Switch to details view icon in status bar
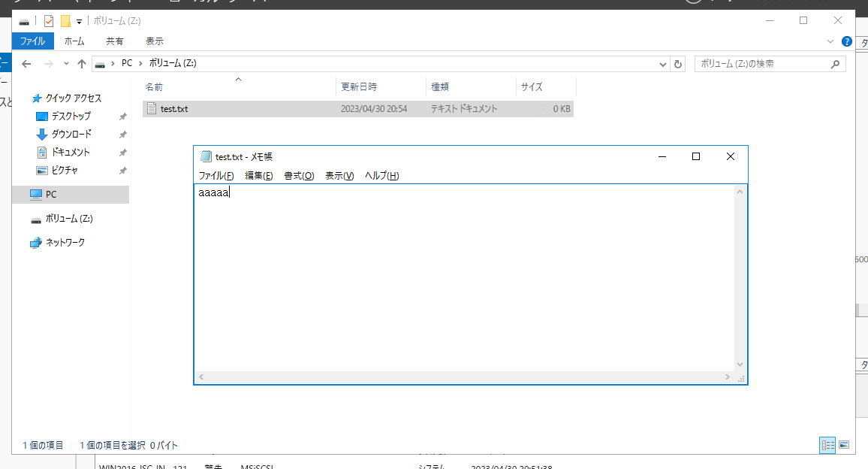Screen dimensions: 868x469 point(827,445)
